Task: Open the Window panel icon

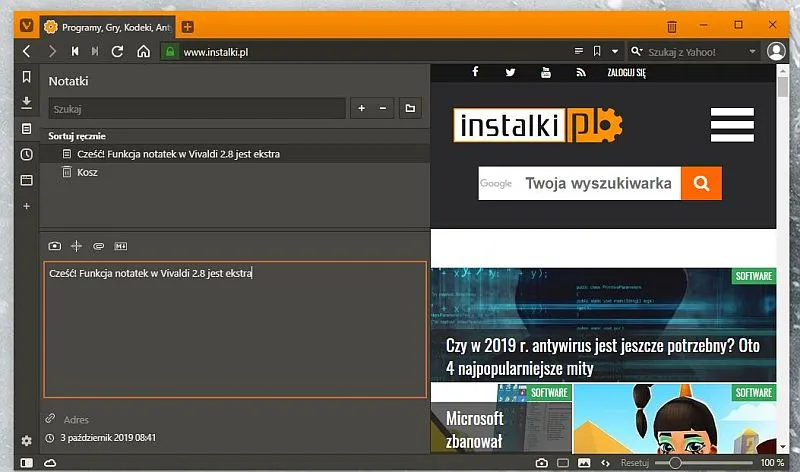Action: 27,180
